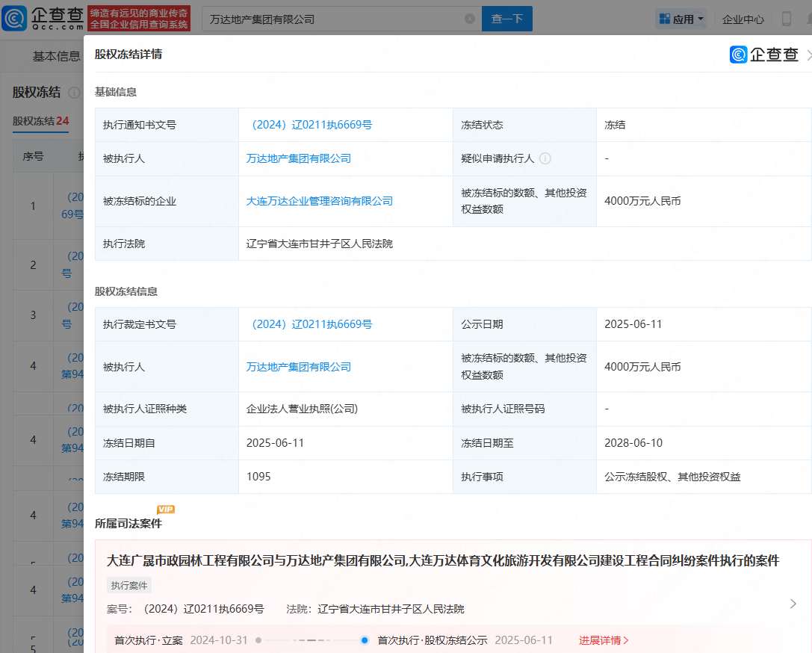Open the 应用 dropdown menu
The height and width of the screenshot is (653, 812).
pyautogui.click(x=681, y=19)
